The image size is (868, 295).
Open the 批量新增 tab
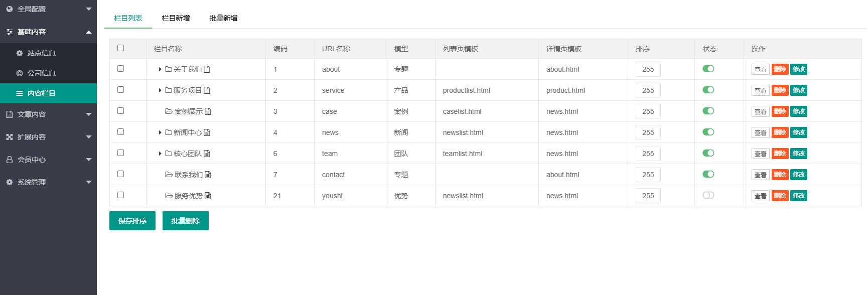tap(223, 18)
